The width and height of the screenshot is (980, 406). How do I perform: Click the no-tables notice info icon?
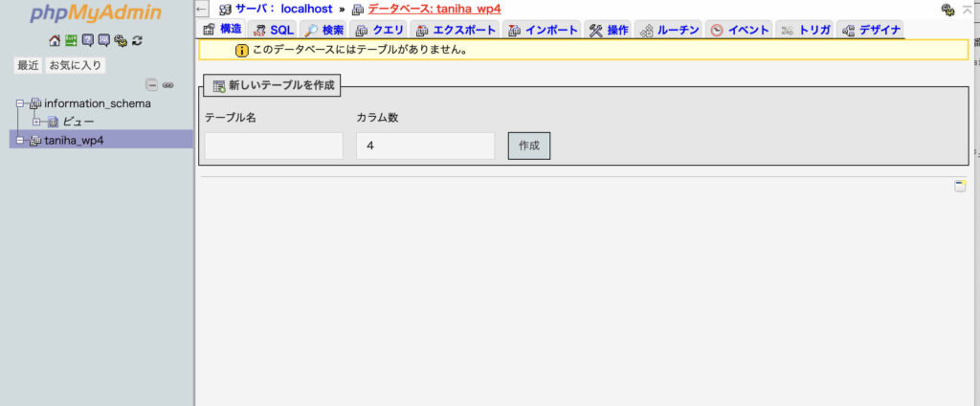[242, 50]
